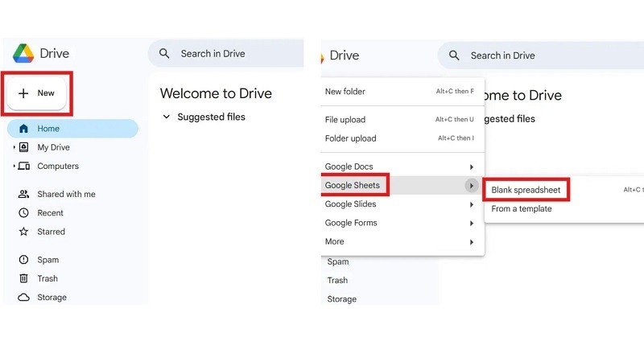Click the Computers devices icon
Image resolution: width=644 pixels, height=362 pixels.
tap(24, 166)
